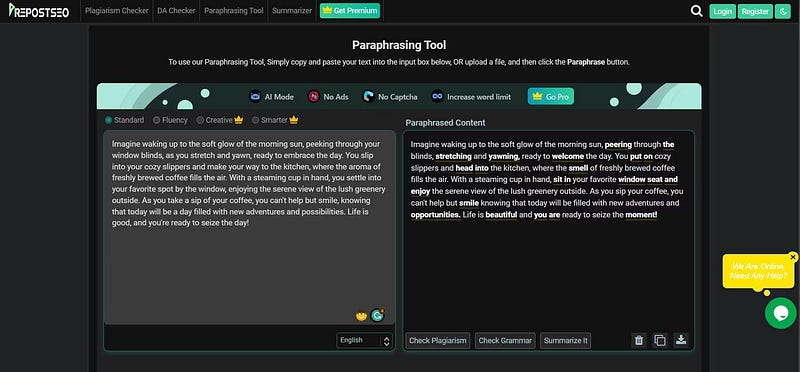
Task: Click the highlighted word 'welcome'
Action: coord(568,156)
